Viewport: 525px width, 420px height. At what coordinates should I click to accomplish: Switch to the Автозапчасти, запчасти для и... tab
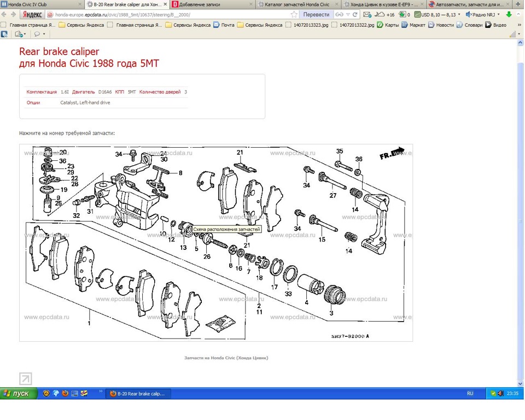(470, 4)
